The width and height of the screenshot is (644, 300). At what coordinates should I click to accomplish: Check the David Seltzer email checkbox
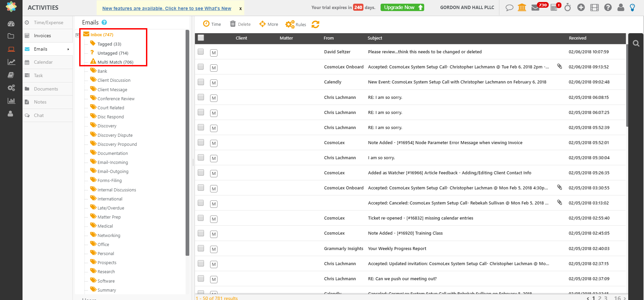click(x=201, y=52)
